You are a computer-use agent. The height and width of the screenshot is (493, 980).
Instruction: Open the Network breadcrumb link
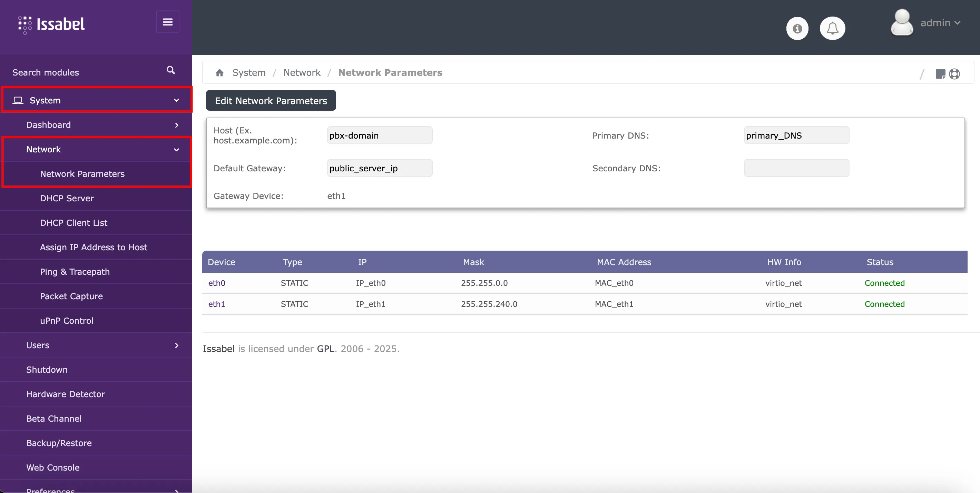coord(302,72)
